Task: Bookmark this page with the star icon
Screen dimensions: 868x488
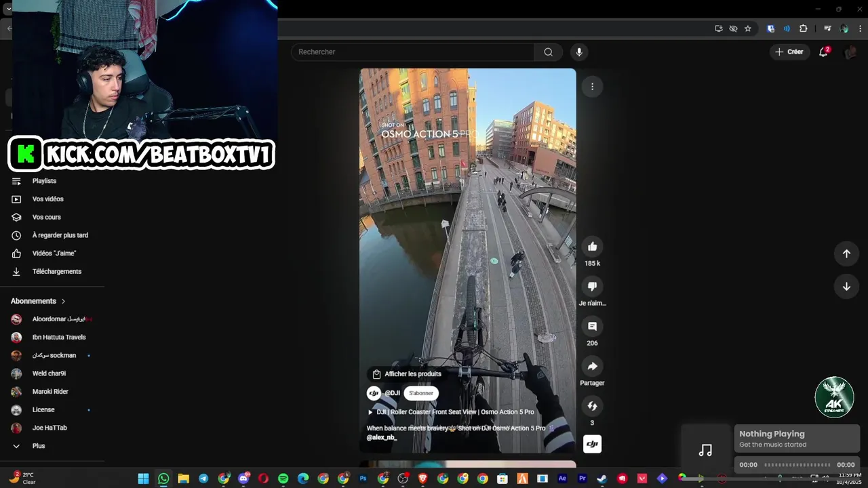Action: pyautogui.click(x=748, y=28)
